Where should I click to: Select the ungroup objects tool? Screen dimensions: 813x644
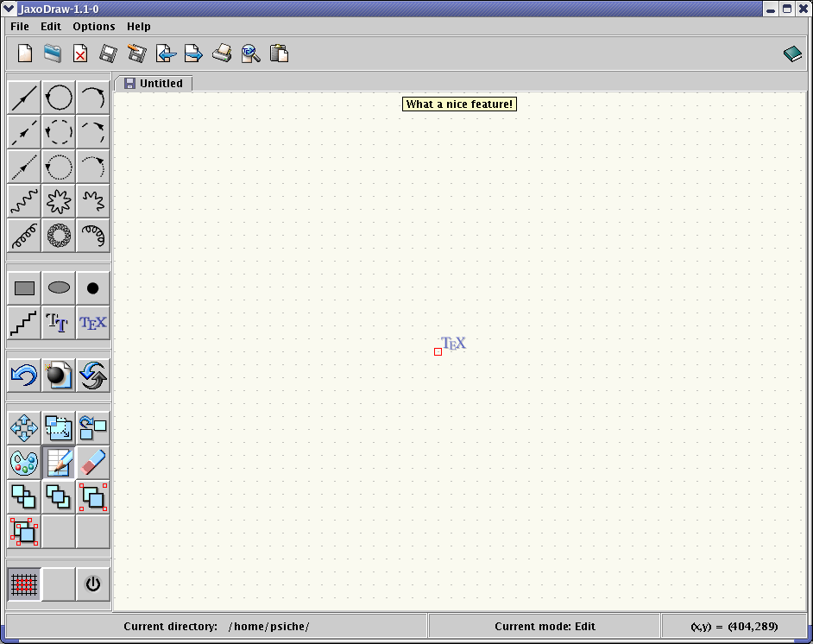[24, 532]
